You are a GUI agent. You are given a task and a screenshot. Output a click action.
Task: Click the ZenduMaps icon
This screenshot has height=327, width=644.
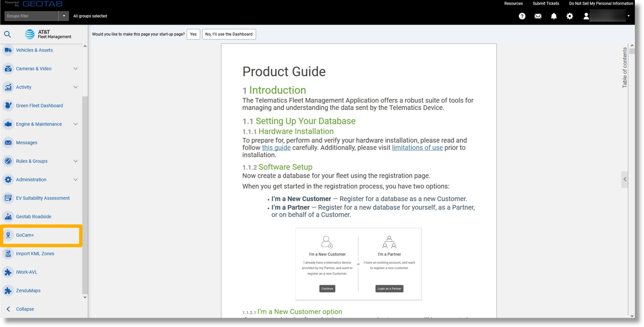pyautogui.click(x=8, y=291)
